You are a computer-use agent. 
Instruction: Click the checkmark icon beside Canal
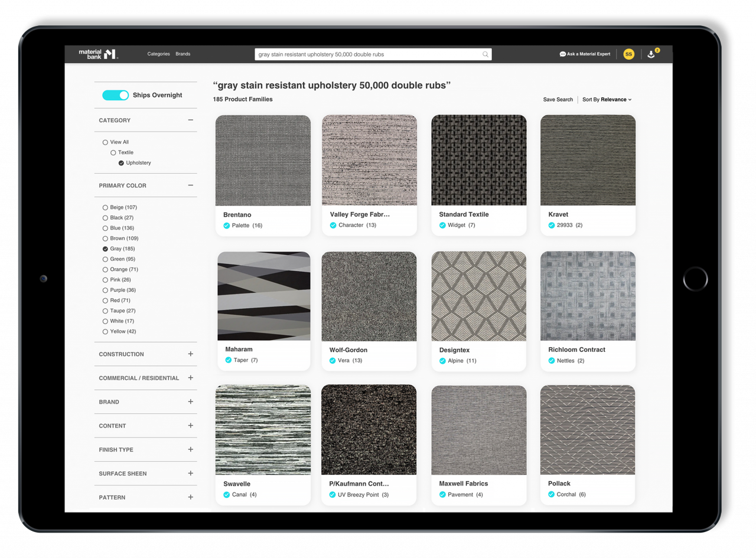[227, 495]
